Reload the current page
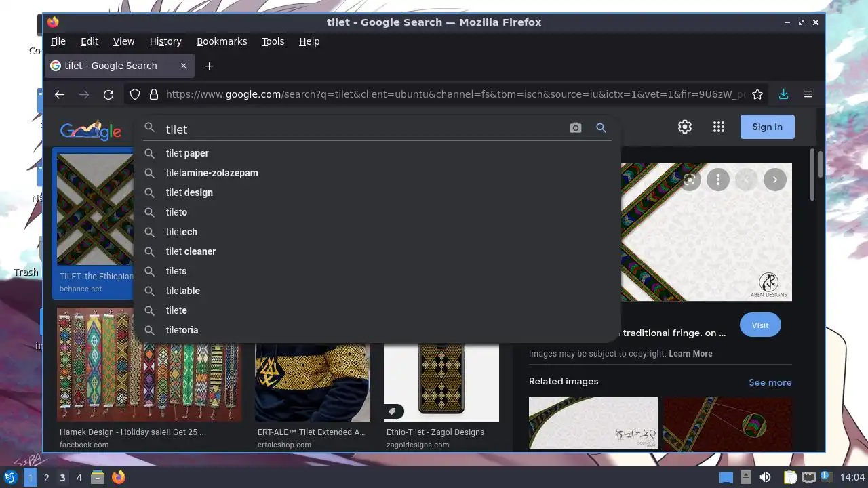This screenshot has height=488, width=868. pos(108,95)
